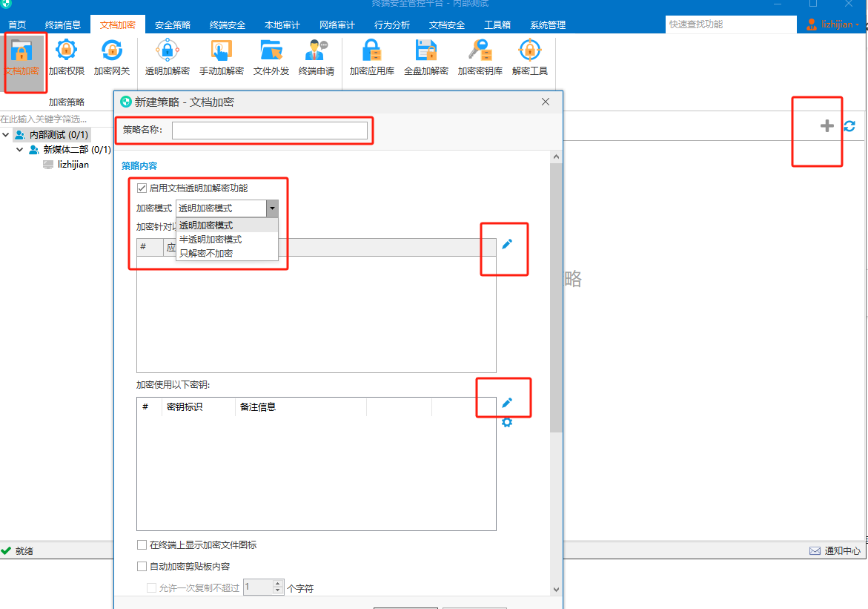The image size is (868, 609).
Task: Open the 全盘加解密 tool
Action: [x=426, y=58]
